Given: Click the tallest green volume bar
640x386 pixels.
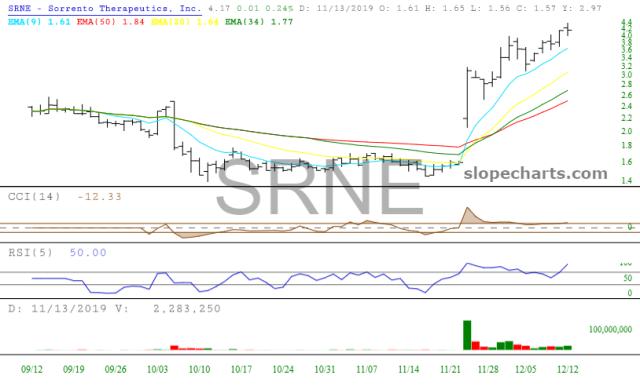Looking at the screenshot, I should click(x=467, y=335).
